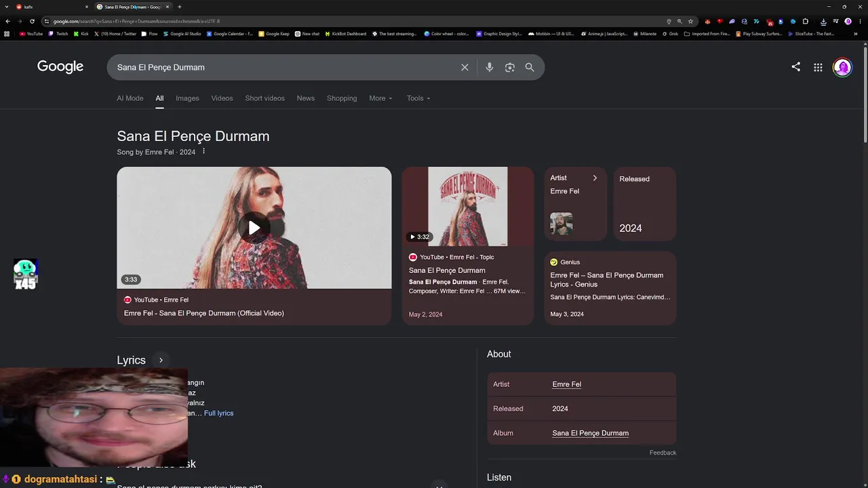Show hidden bookmarks with the overflow chevron
The image size is (868, 488).
coord(856,34)
